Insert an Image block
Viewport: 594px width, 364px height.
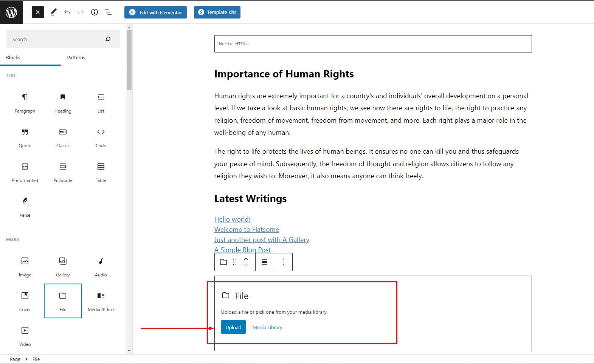25,267
